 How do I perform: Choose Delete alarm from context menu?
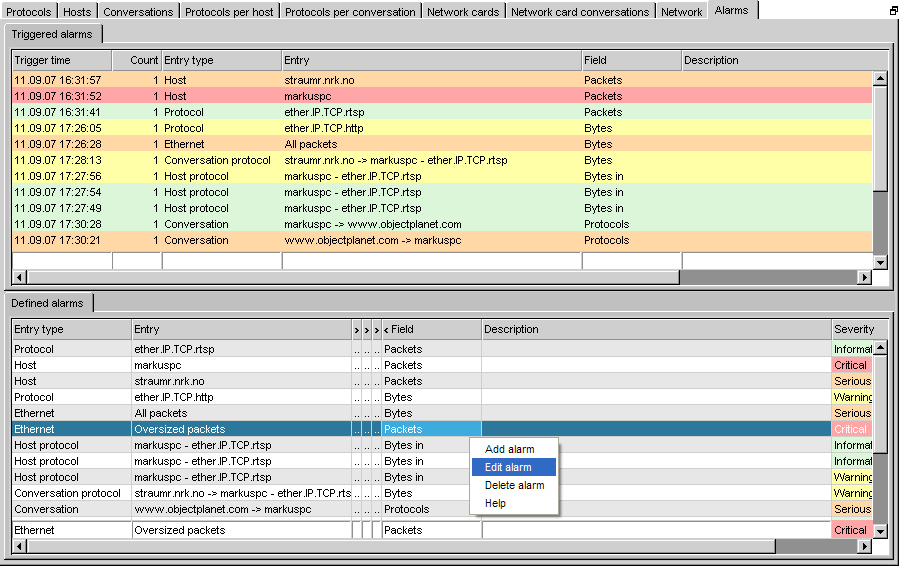click(x=514, y=485)
